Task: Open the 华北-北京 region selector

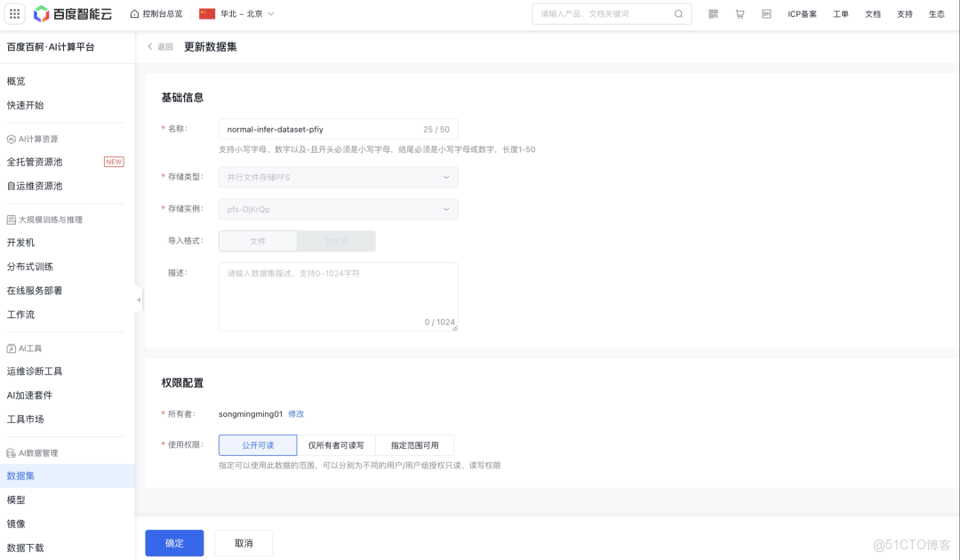Action: tap(243, 13)
